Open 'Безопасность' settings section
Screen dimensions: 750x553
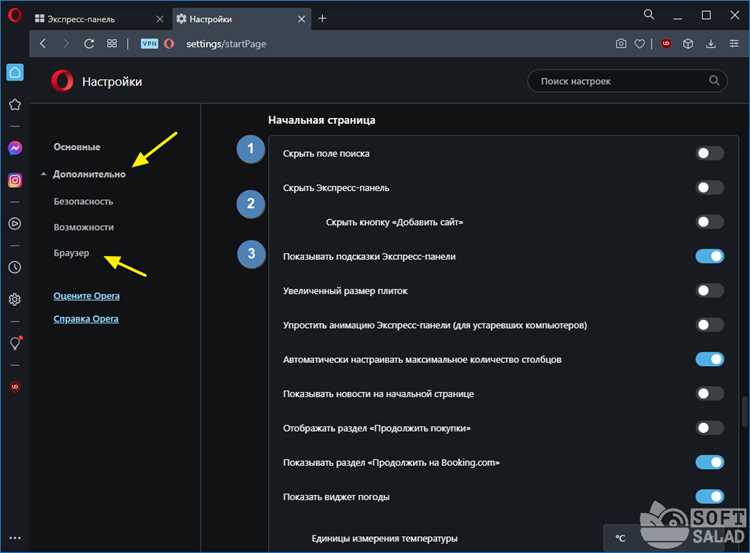[x=83, y=201]
